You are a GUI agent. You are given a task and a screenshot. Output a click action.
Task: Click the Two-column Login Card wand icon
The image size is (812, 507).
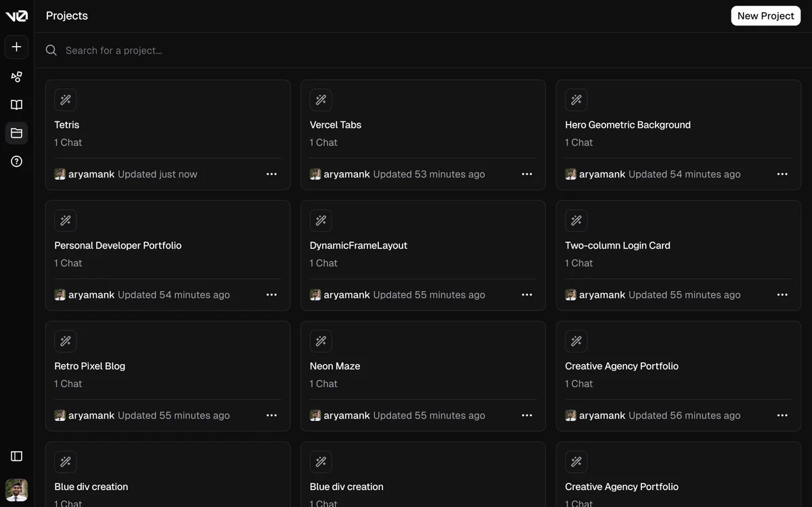[577, 221]
